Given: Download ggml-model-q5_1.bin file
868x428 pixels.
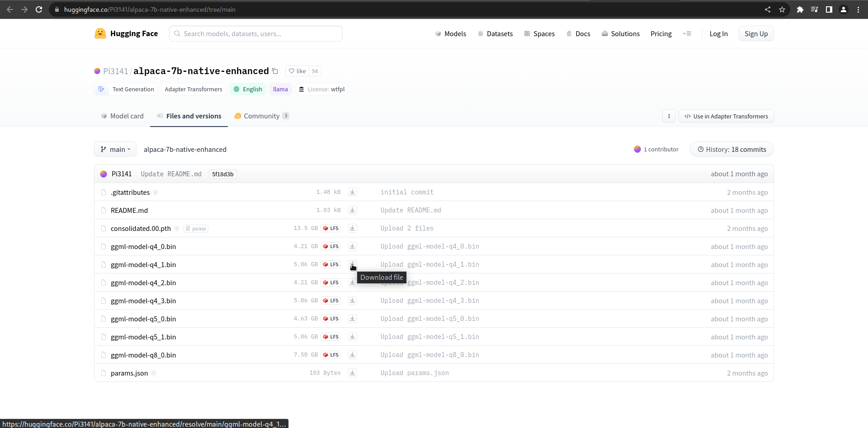Looking at the screenshot, I should [x=352, y=337].
